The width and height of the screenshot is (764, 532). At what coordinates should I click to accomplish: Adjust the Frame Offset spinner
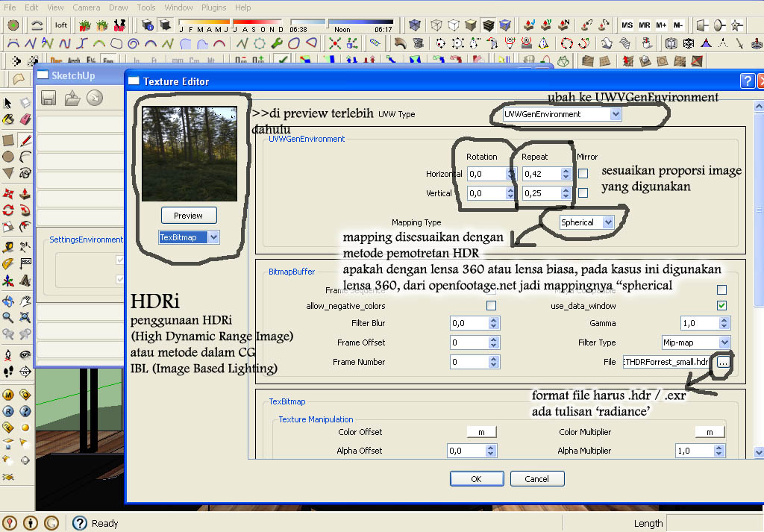click(494, 342)
